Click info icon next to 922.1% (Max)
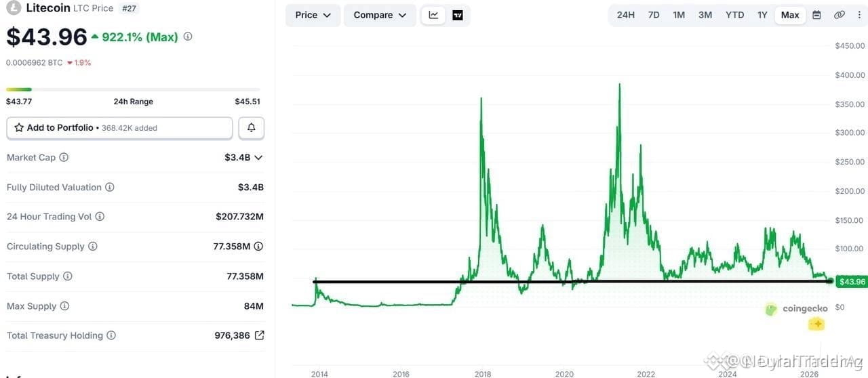 coord(188,37)
